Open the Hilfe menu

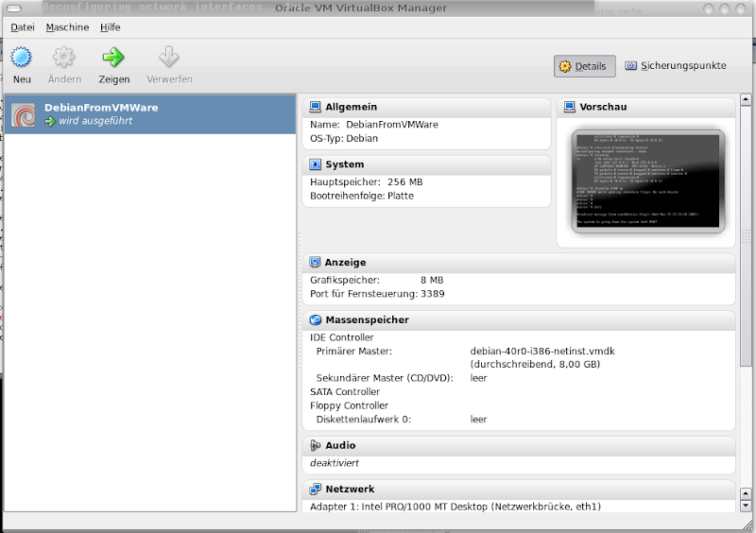pyautogui.click(x=110, y=27)
